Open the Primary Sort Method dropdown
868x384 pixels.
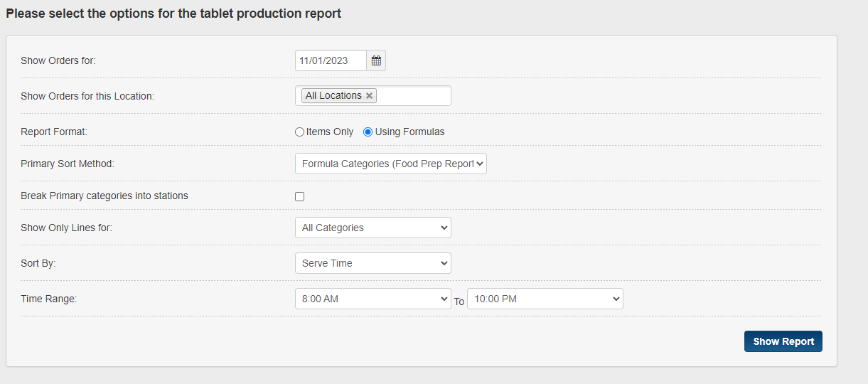pos(390,164)
